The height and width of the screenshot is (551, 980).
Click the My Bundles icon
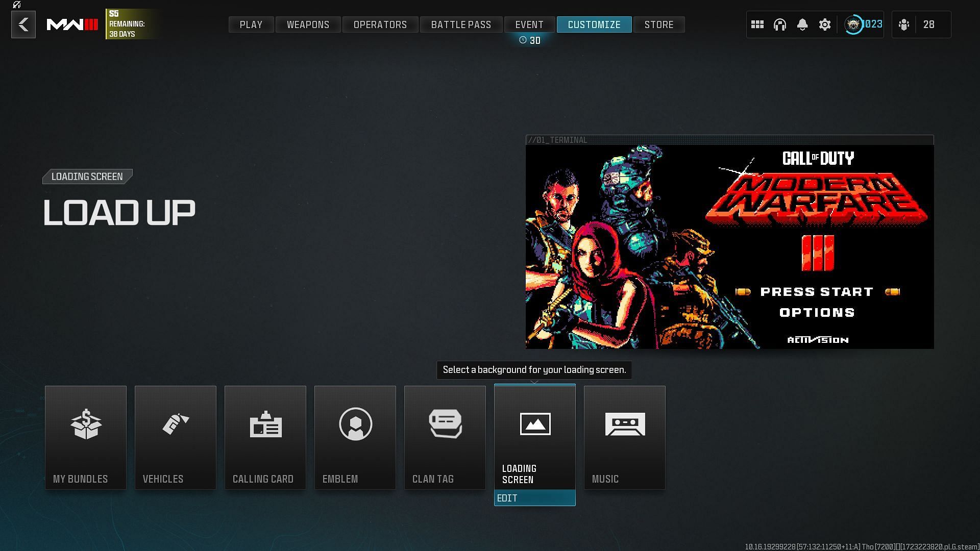click(x=85, y=437)
